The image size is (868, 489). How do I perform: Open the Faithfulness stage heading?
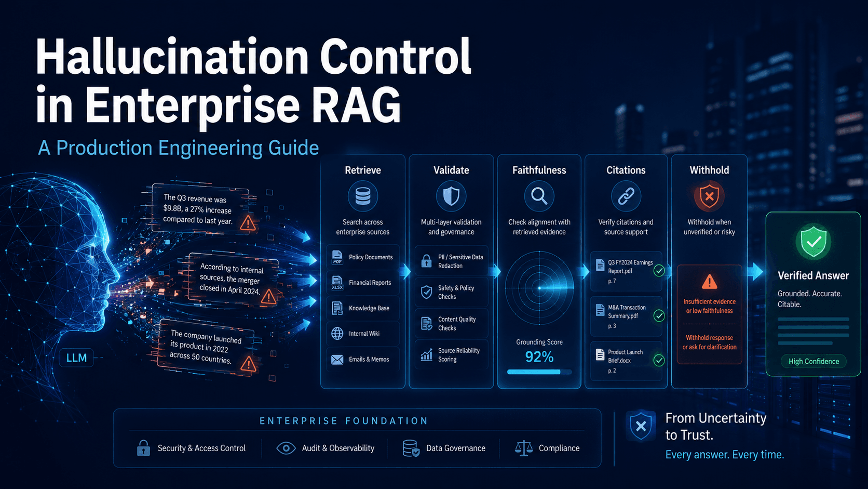[x=539, y=170]
